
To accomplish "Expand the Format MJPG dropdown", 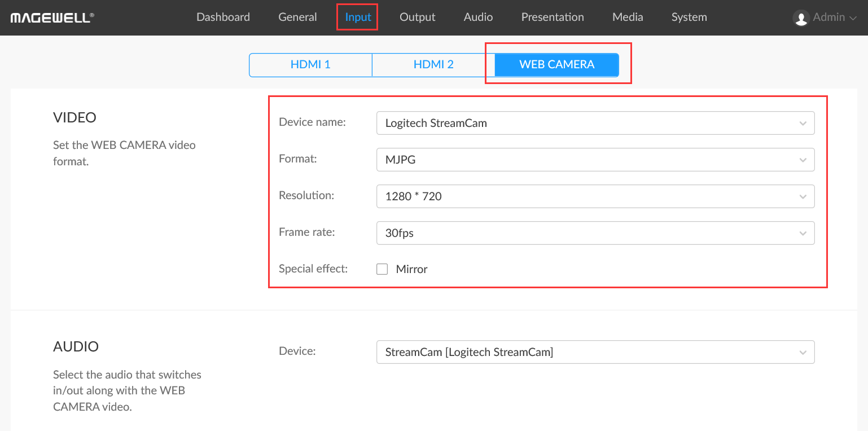I will click(595, 160).
